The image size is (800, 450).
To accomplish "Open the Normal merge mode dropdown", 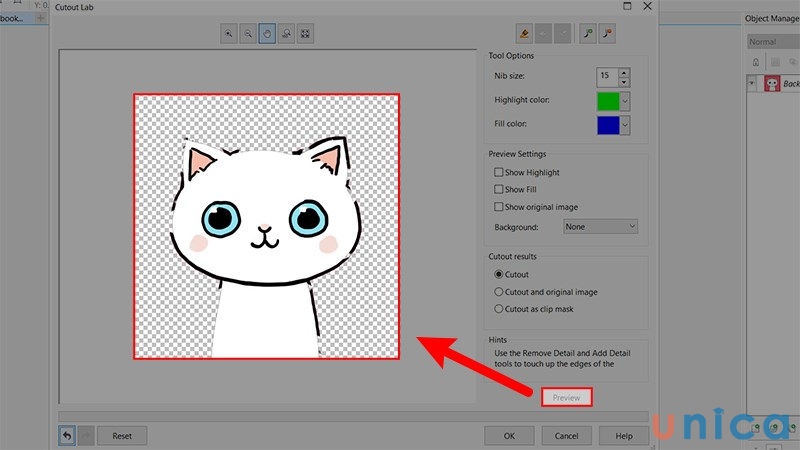I will point(772,42).
